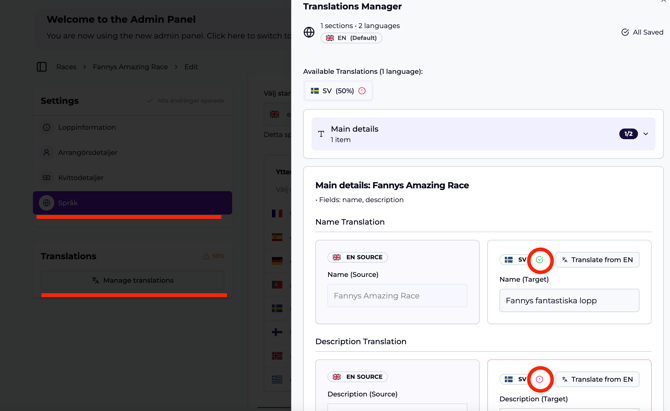Screen dimensions: 670x411
Task: Click Translate from EN for Name field
Action: click(x=597, y=260)
